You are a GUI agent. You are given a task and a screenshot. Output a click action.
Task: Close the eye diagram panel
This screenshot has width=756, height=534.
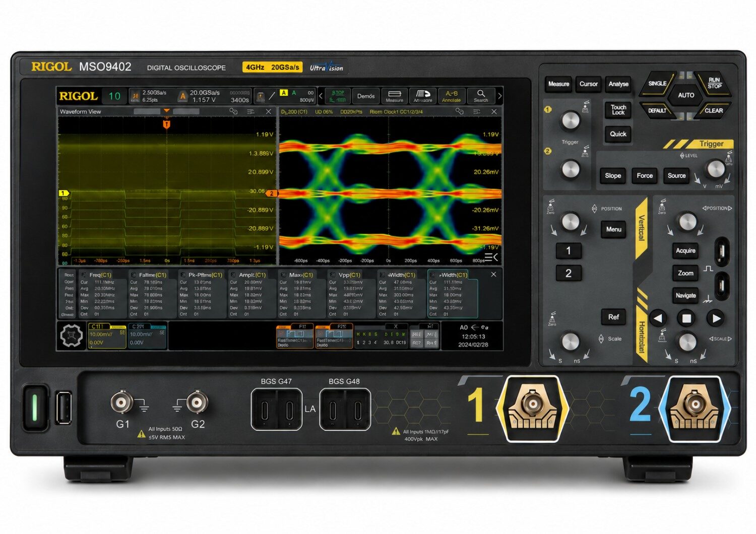[x=494, y=111]
